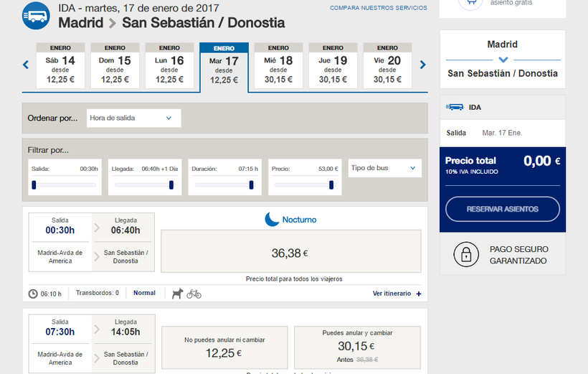Viewport: 588px width, 374px height.
Task: Go to previous dates with the left arrow
Action: point(26,65)
